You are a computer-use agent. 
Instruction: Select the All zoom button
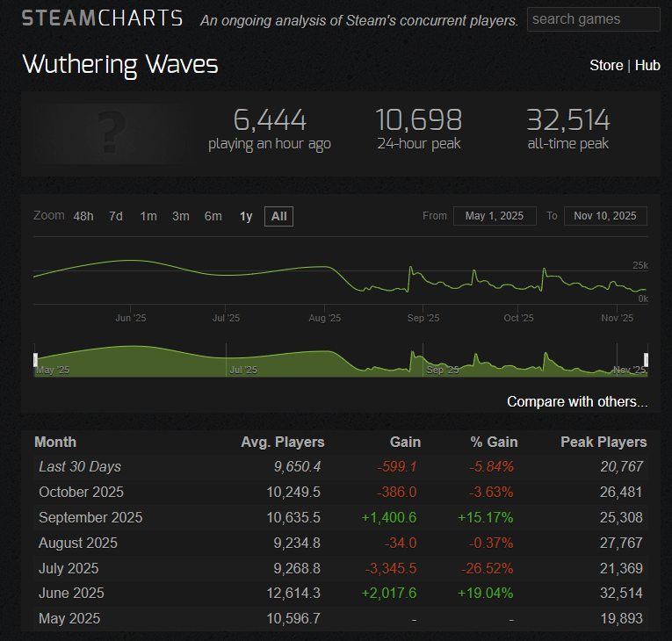(279, 216)
